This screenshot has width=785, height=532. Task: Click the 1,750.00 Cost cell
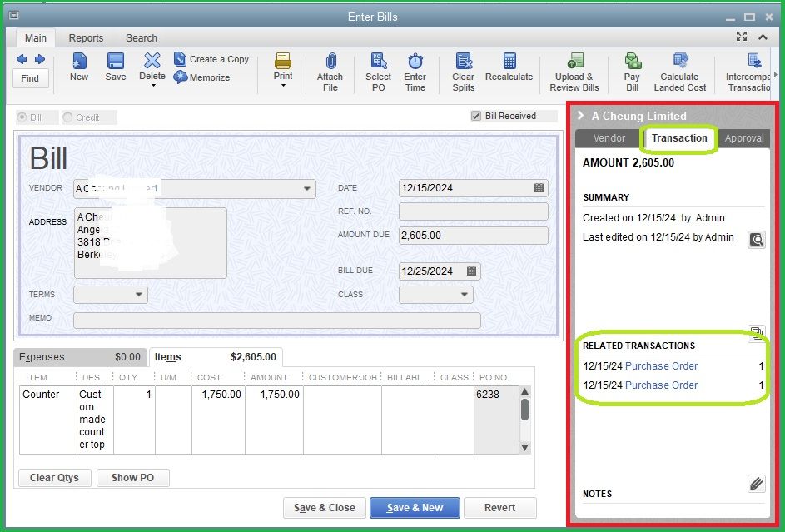218,420
